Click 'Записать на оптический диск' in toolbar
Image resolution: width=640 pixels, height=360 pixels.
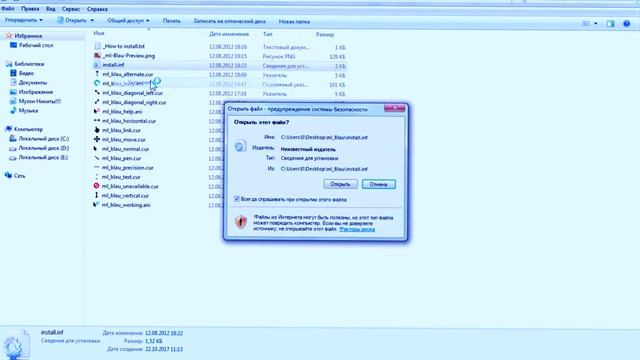coord(229,21)
